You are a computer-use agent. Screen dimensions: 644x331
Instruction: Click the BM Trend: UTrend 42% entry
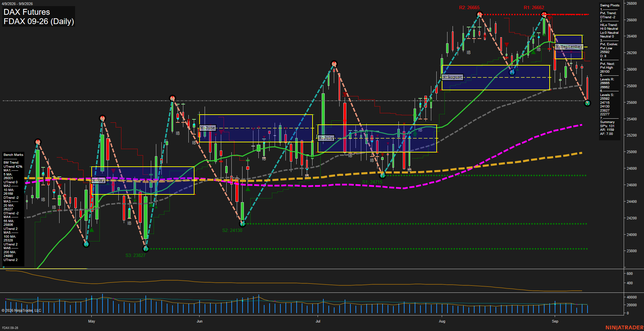click(13, 165)
